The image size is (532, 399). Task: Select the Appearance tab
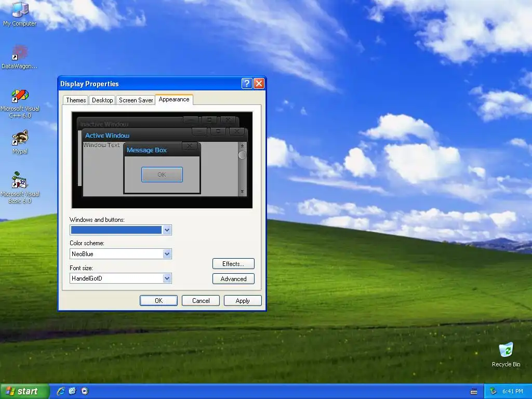click(174, 99)
